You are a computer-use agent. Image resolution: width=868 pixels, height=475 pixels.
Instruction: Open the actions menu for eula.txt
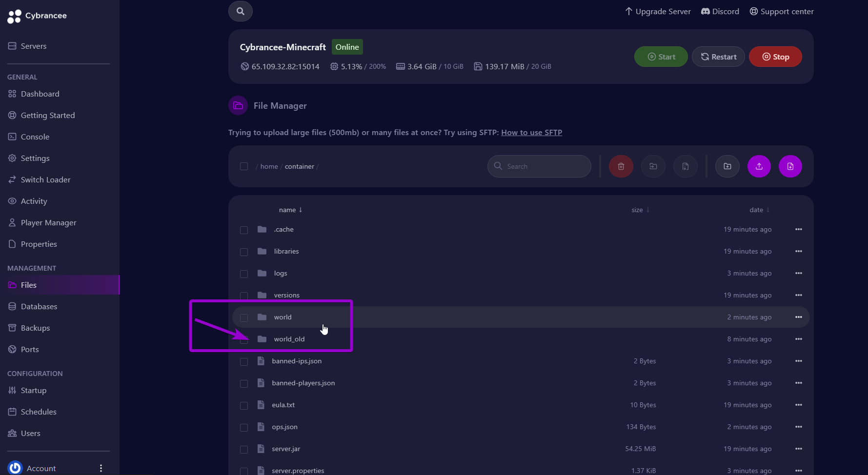point(799,405)
